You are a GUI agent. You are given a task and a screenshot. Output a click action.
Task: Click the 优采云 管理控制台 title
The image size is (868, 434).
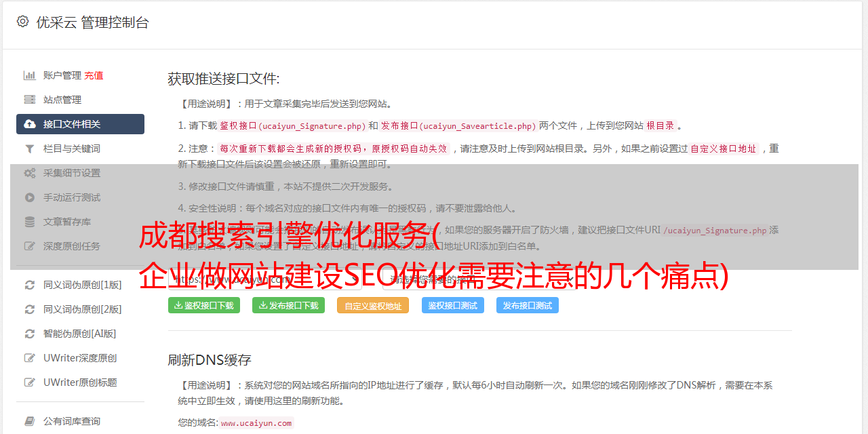coord(92,22)
